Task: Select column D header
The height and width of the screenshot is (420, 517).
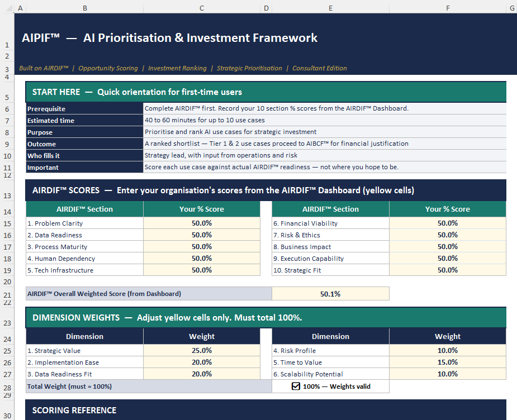Action: (266, 8)
